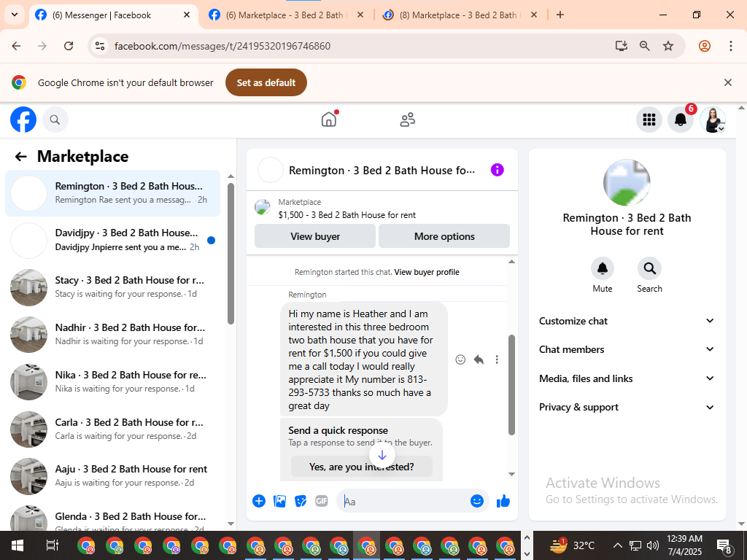Open the Friends icon
The width and height of the screenshot is (747, 560).
tap(407, 120)
